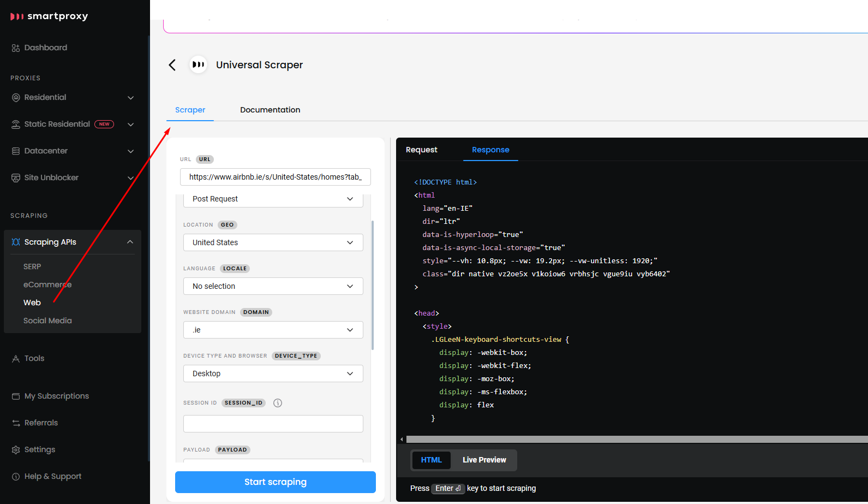This screenshot has width=868, height=504.
Task: Open the Tools link
Action: (34, 359)
